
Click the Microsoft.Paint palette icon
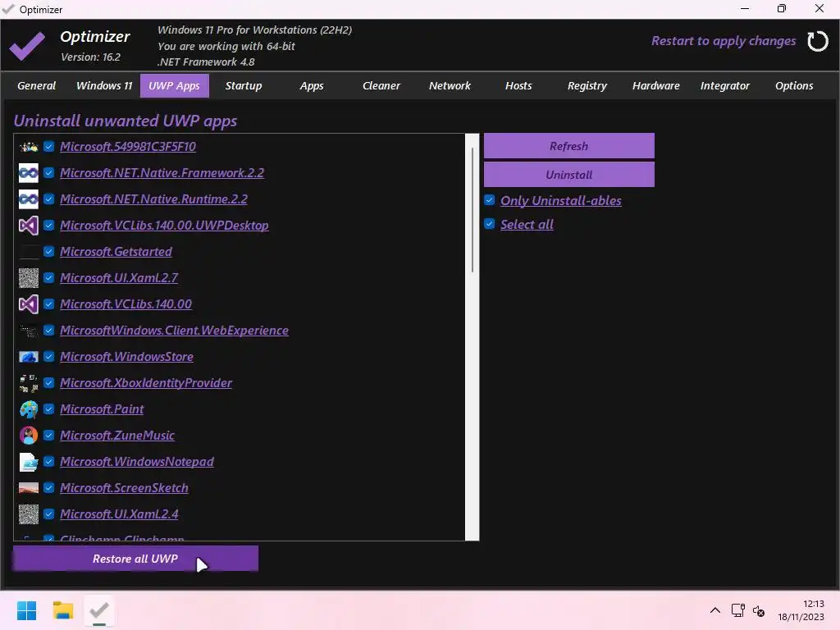(x=29, y=409)
